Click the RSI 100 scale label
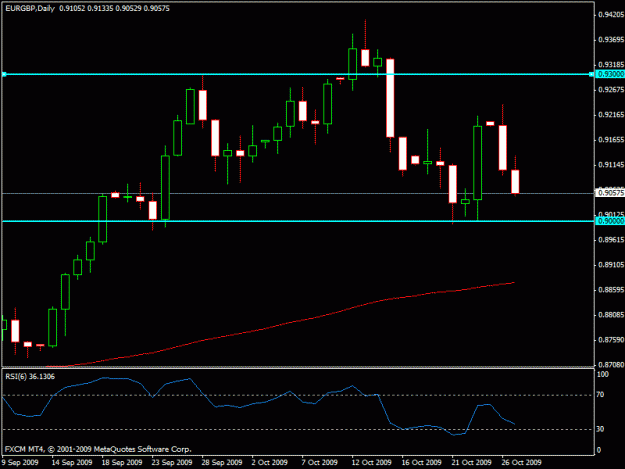The image size is (625, 469). click(603, 375)
